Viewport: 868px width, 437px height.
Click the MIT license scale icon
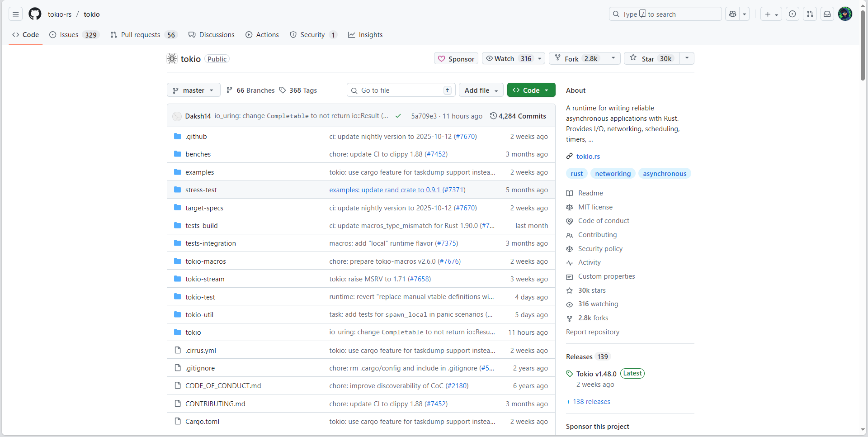coord(570,207)
